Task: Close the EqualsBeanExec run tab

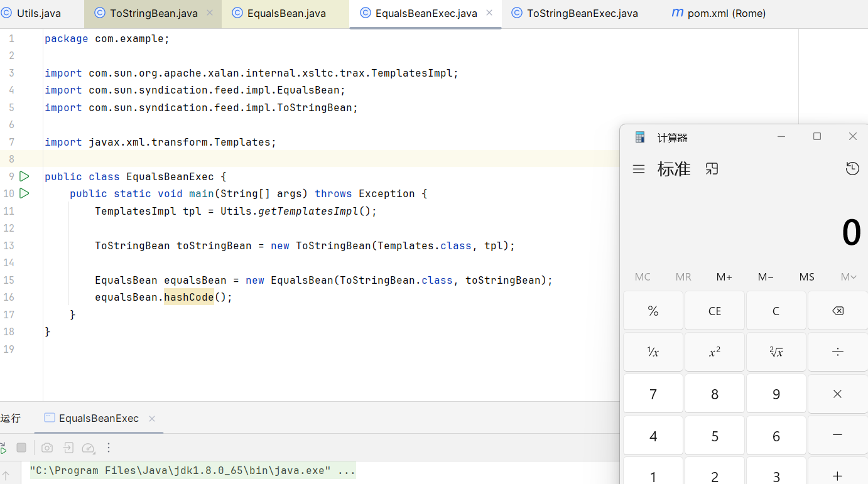Action: point(152,419)
